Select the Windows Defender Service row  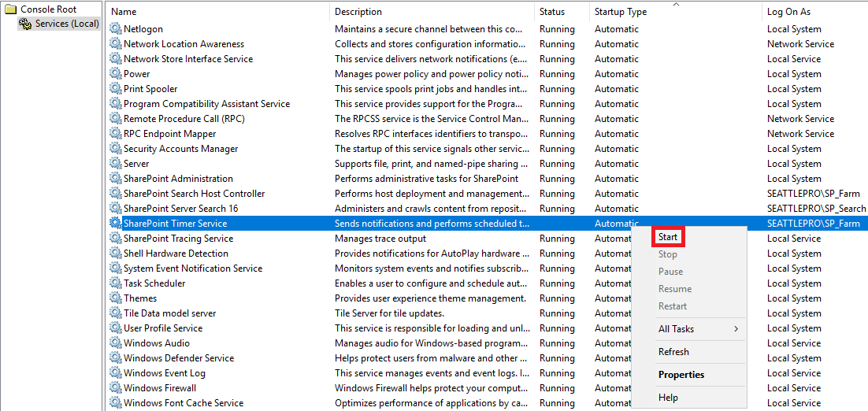click(x=179, y=358)
